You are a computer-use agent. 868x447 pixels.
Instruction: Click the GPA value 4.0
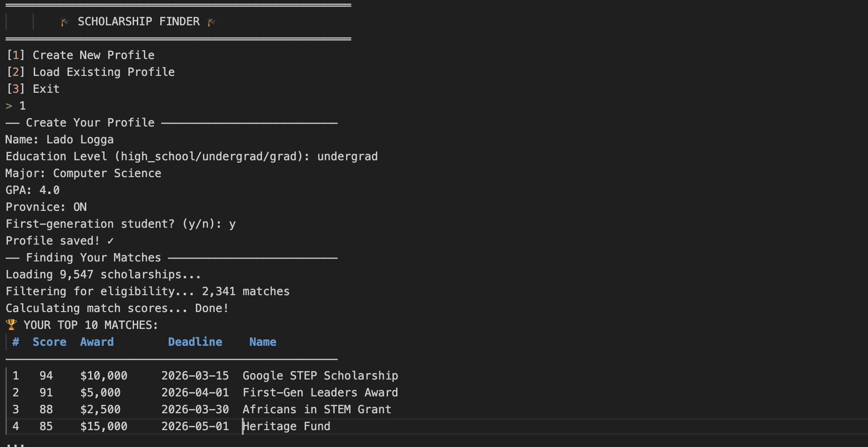[x=49, y=190]
